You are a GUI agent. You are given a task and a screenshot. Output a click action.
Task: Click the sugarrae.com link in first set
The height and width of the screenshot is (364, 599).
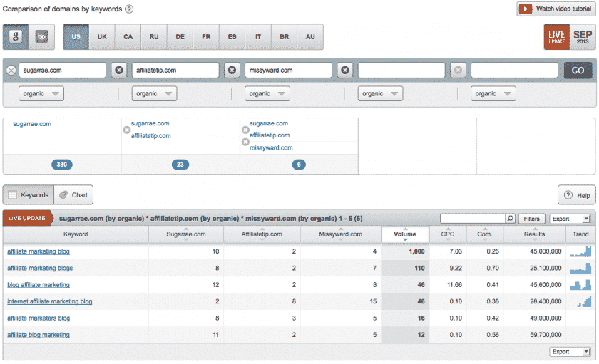tap(32, 124)
